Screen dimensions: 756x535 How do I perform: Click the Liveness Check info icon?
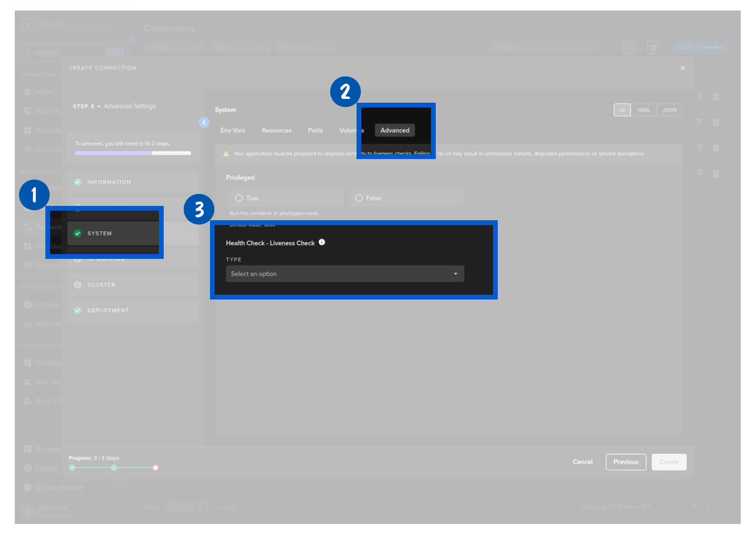(x=322, y=242)
